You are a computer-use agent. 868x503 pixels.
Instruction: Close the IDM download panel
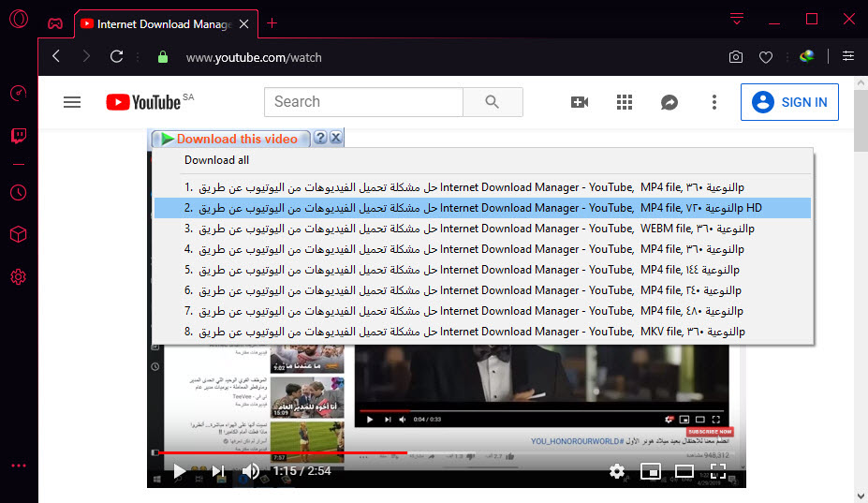click(336, 138)
